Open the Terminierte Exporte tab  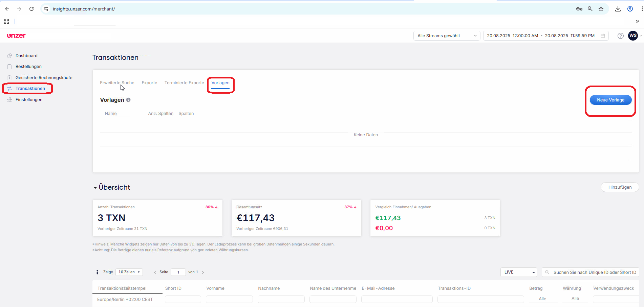tap(184, 83)
